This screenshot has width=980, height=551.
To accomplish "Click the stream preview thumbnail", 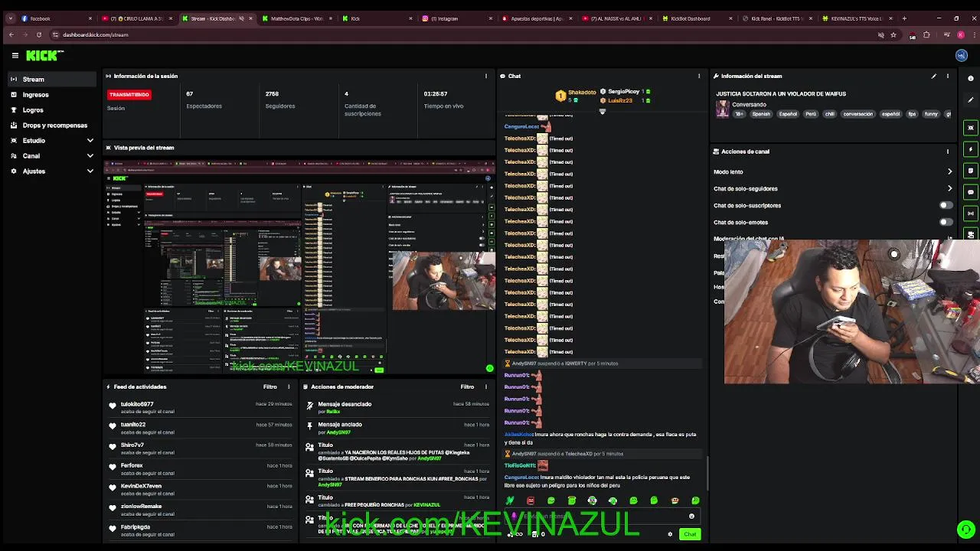I will 299,266.
